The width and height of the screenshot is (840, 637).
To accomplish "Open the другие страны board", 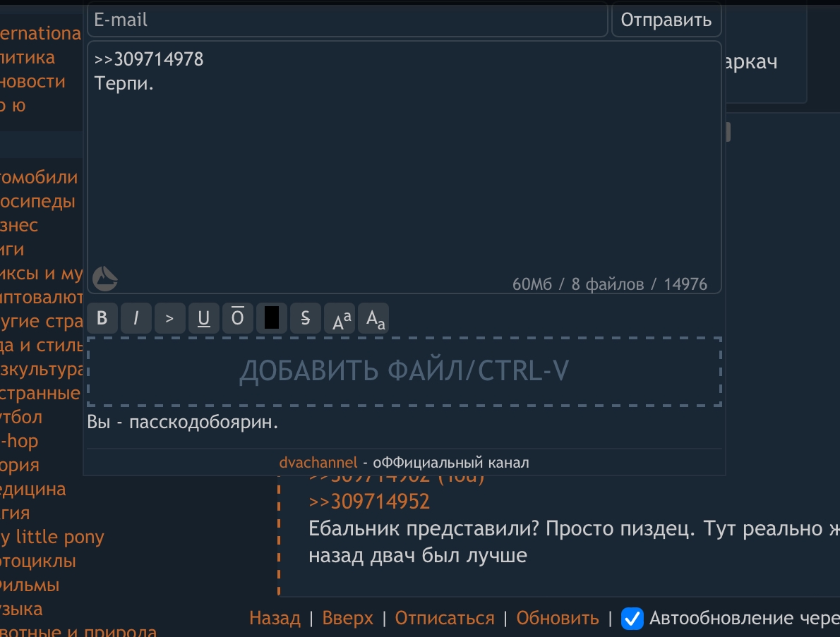I will point(41,321).
